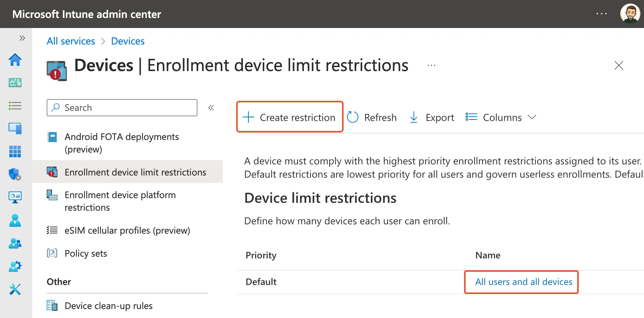The height and width of the screenshot is (318, 644).
Task: Sort by the Name column header
Action: (488, 255)
